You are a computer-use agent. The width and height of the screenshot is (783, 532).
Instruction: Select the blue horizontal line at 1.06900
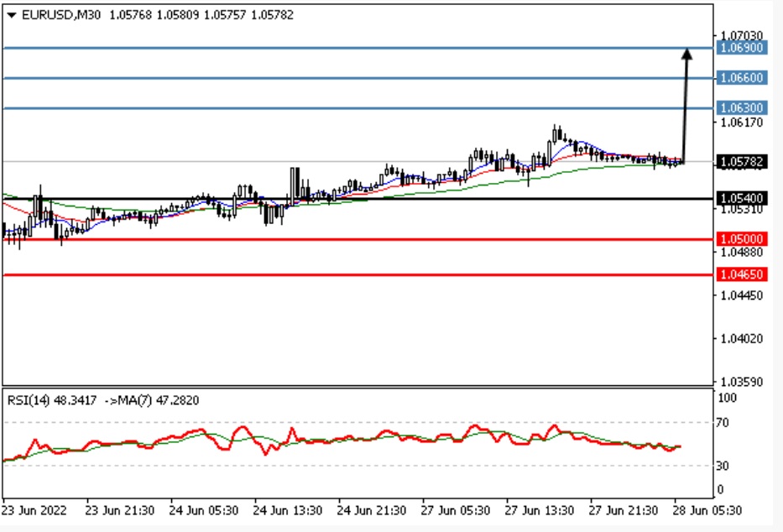(x=358, y=48)
